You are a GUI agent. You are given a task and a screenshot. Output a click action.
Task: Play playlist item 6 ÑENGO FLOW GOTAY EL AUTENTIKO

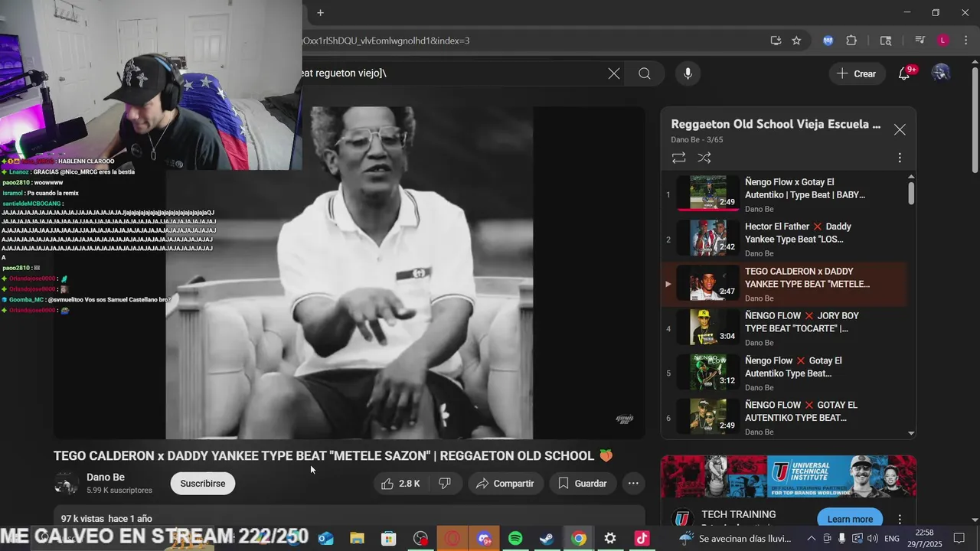785,418
